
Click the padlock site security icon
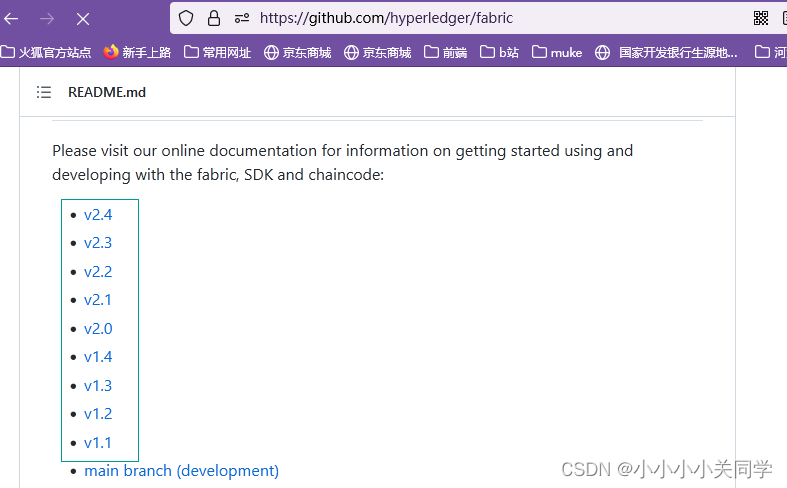click(214, 19)
